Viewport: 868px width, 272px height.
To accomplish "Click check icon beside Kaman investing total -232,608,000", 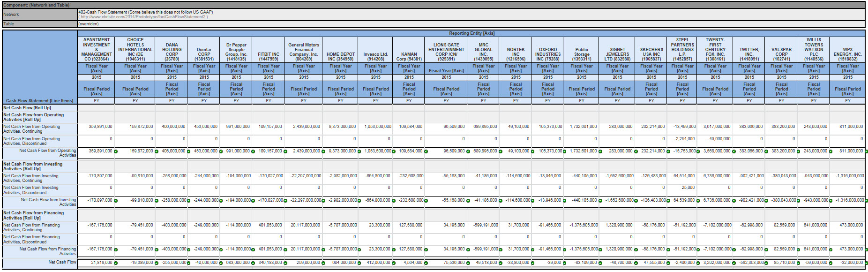I will pyautogui.click(x=426, y=201).
